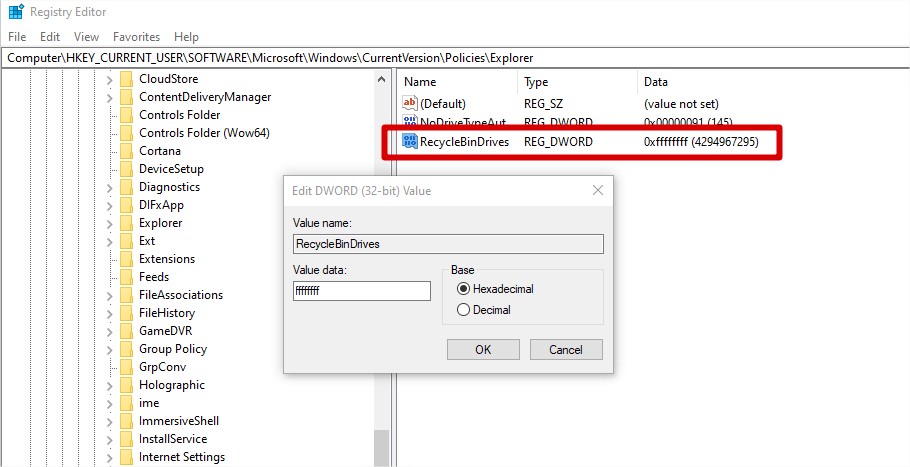
Task: Open the View menu
Action: point(86,37)
